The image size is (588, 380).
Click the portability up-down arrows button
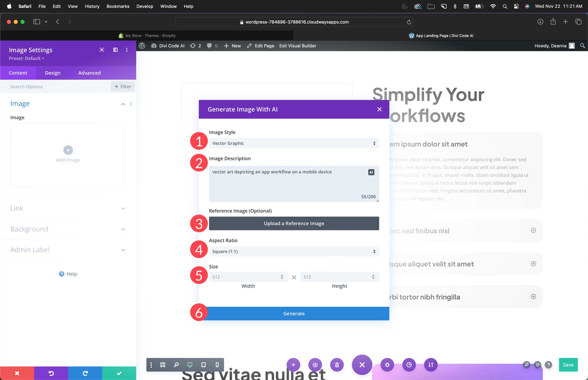coord(431,365)
